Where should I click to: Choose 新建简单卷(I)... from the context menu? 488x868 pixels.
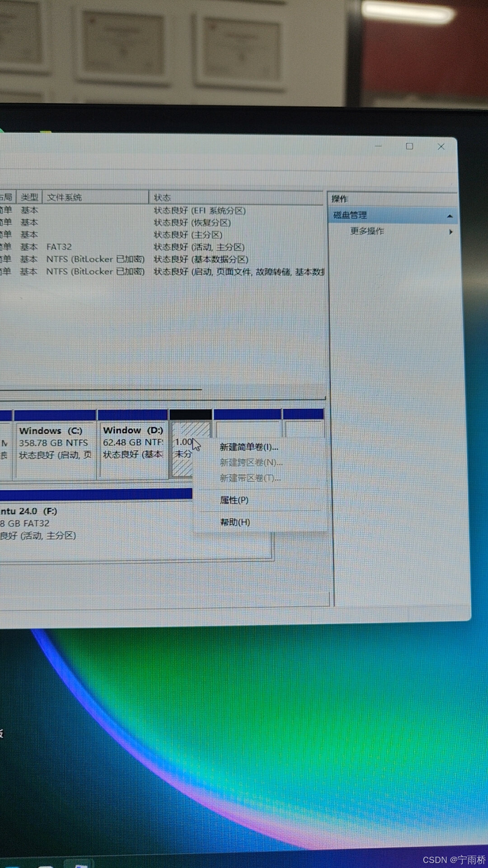pos(249,447)
